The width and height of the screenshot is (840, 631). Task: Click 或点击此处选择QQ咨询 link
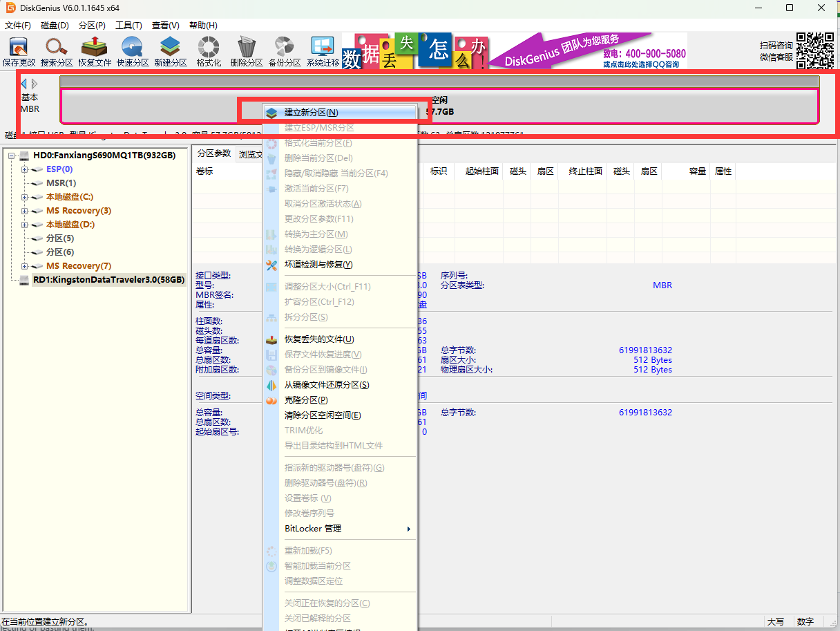click(x=641, y=64)
